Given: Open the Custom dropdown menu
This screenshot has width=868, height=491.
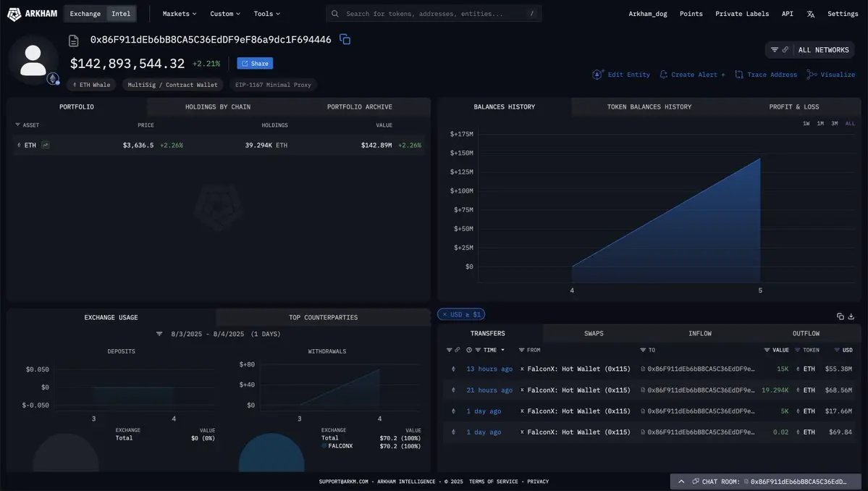Looking at the screenshot, I should pyautogui.click(x=224, y=14).
